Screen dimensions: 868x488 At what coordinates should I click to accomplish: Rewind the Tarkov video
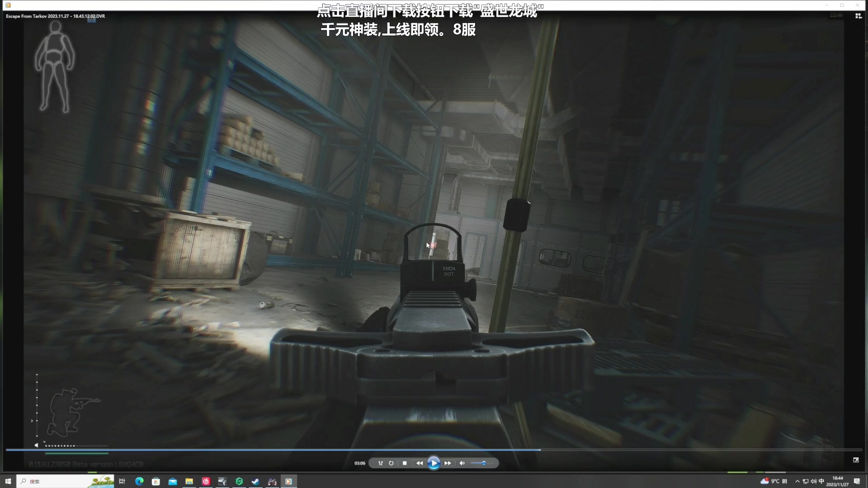[x=420, y=463]
